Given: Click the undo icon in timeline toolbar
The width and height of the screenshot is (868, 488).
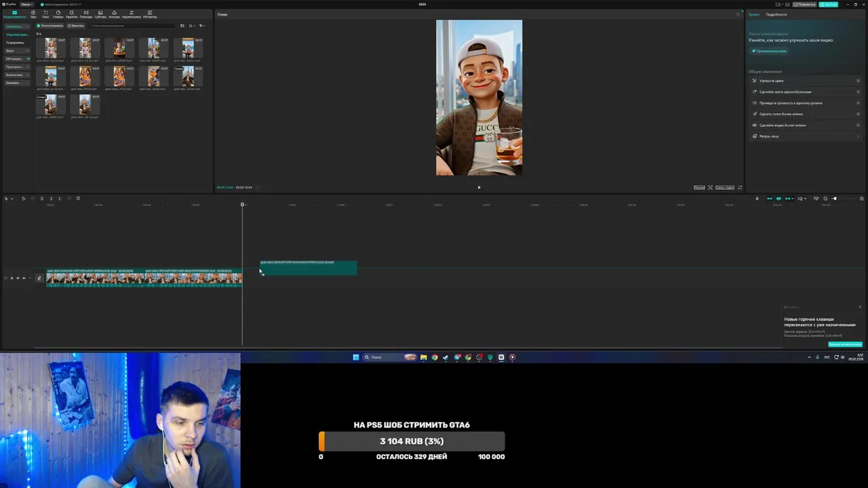Looking at the screenshot, I should (x=24, y=199).
